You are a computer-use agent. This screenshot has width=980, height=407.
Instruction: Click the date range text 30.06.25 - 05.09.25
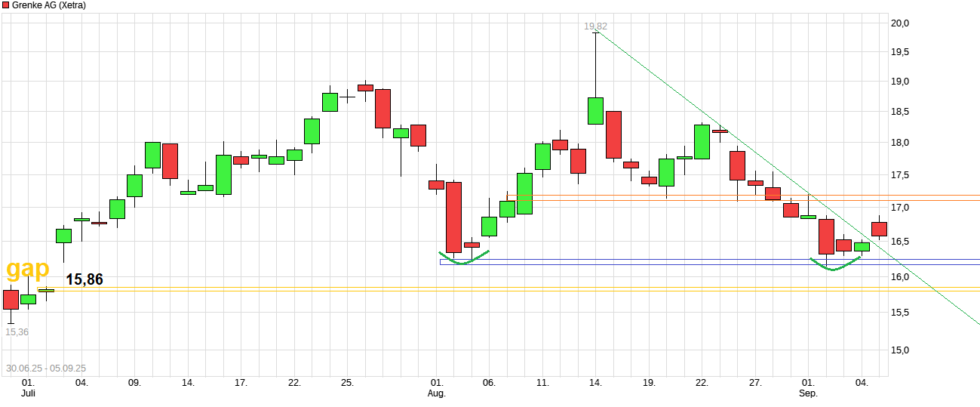pyautogui.click(x=46, y=368)
